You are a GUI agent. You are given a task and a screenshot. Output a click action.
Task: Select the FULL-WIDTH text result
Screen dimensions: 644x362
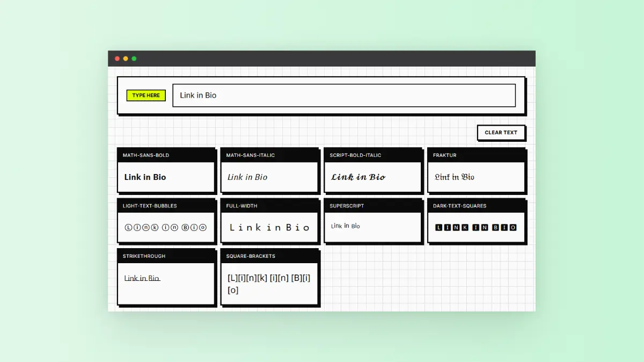tap(269, 227)
